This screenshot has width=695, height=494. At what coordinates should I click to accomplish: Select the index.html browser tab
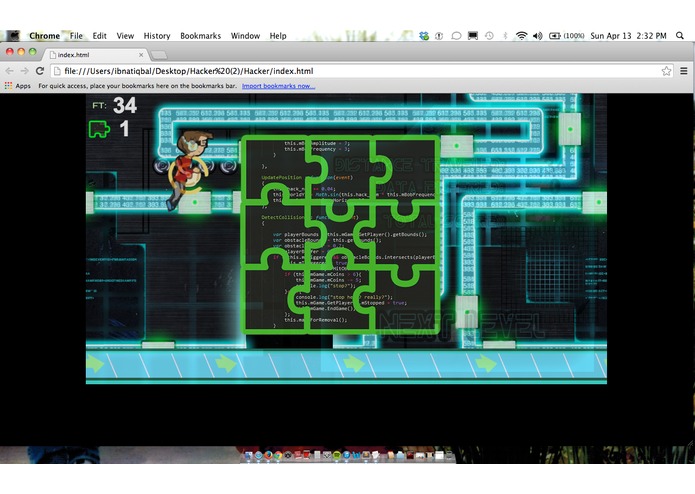tap(95, 55)
